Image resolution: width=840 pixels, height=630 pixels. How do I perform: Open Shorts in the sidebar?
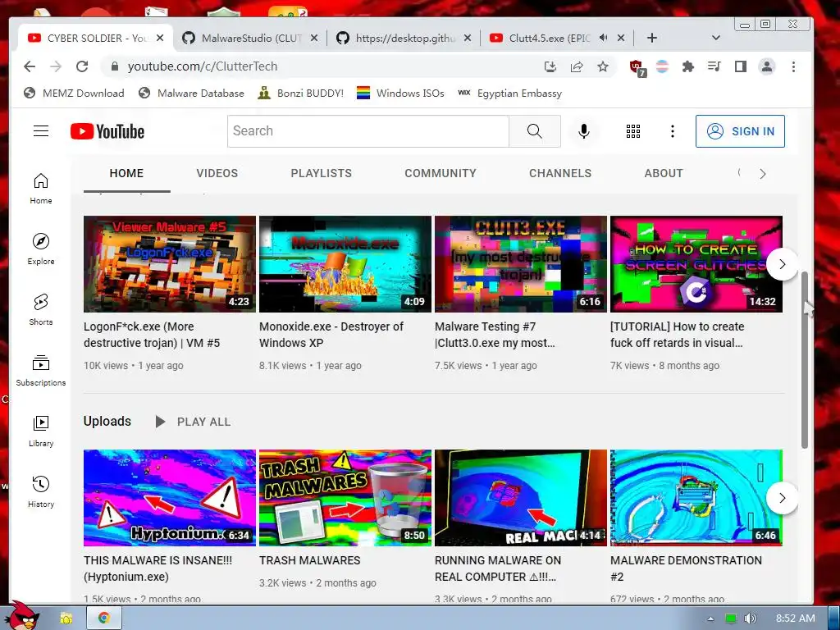pos(41,309)
